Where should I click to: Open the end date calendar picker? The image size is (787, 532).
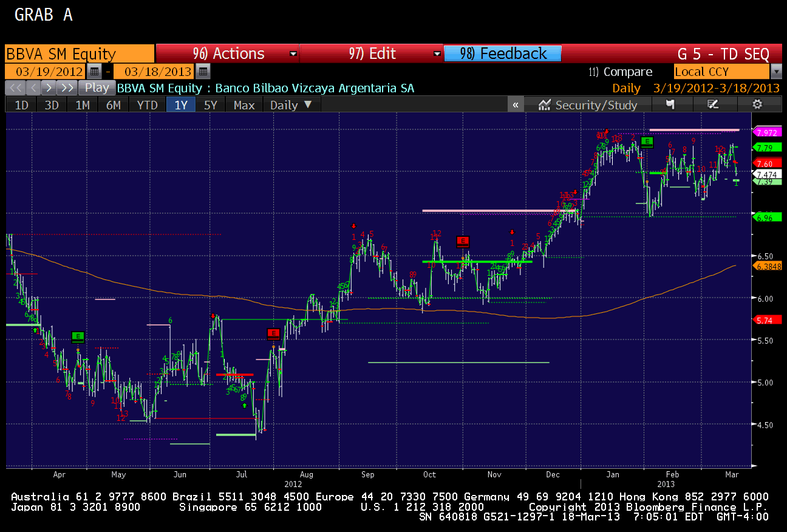click(203, 71)
